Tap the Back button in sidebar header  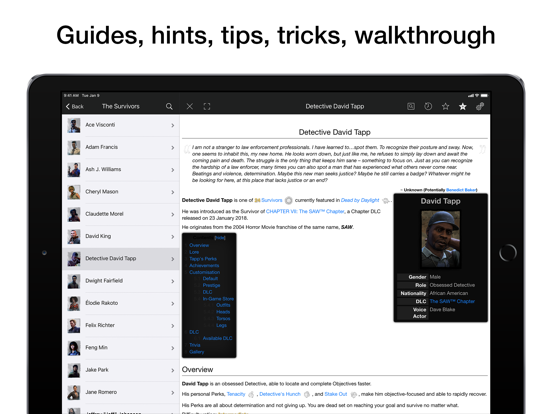click(x=75, y=106)
